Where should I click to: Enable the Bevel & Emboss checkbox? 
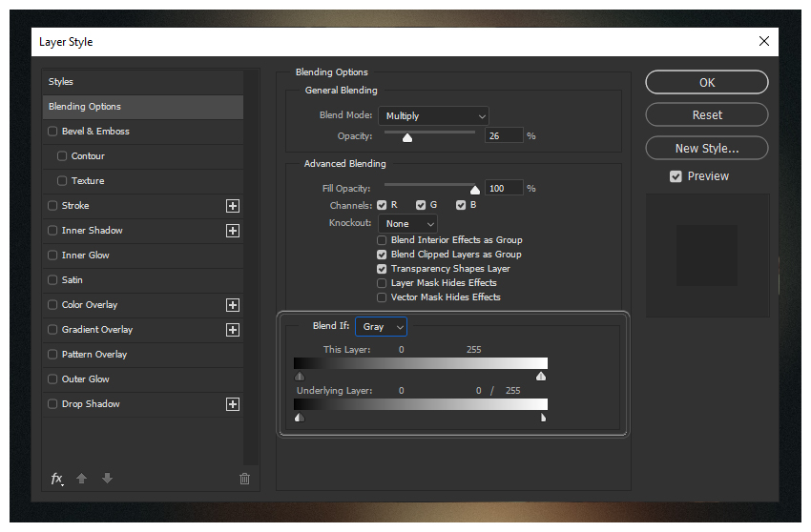pyautogui.click(x=52, y=132)
